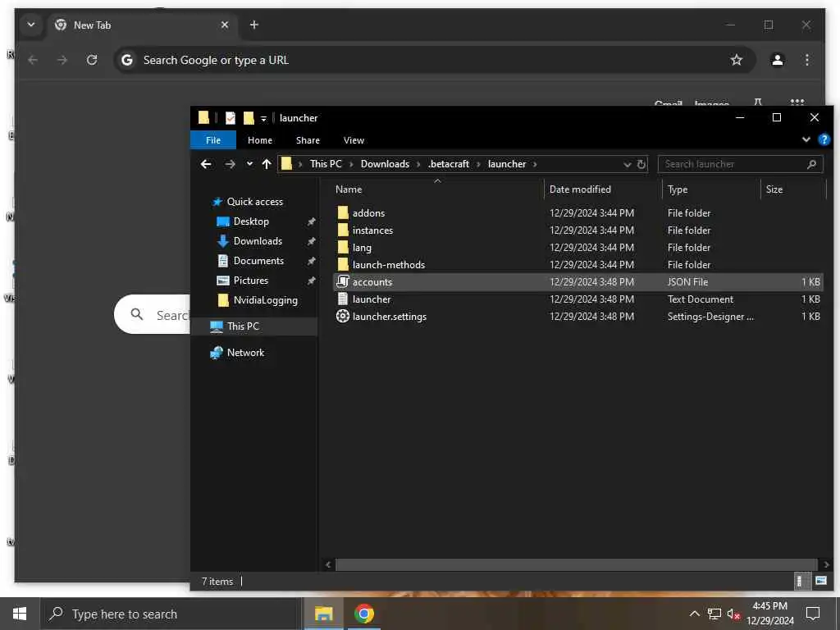The height and width of the screenshot is (630, 840).
Task: Switch to the Large icons view layout
Action: pyautogui.click(x=820, y=581)
